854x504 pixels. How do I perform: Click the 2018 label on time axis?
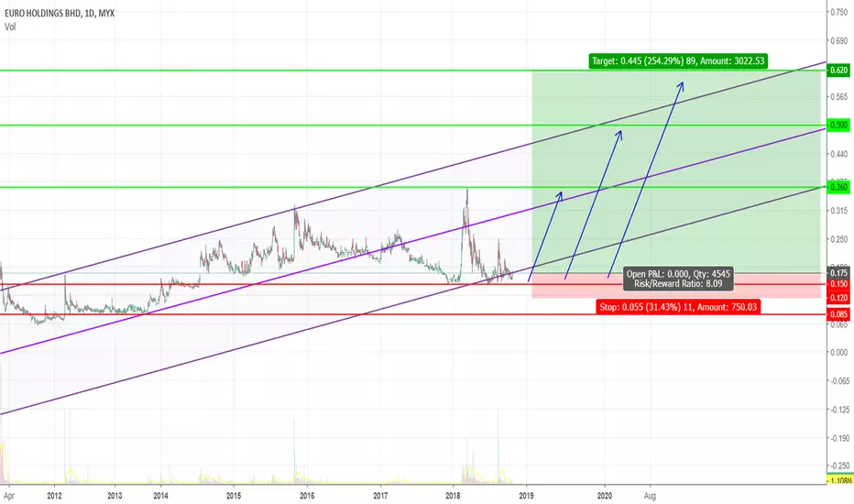point(454,496)
